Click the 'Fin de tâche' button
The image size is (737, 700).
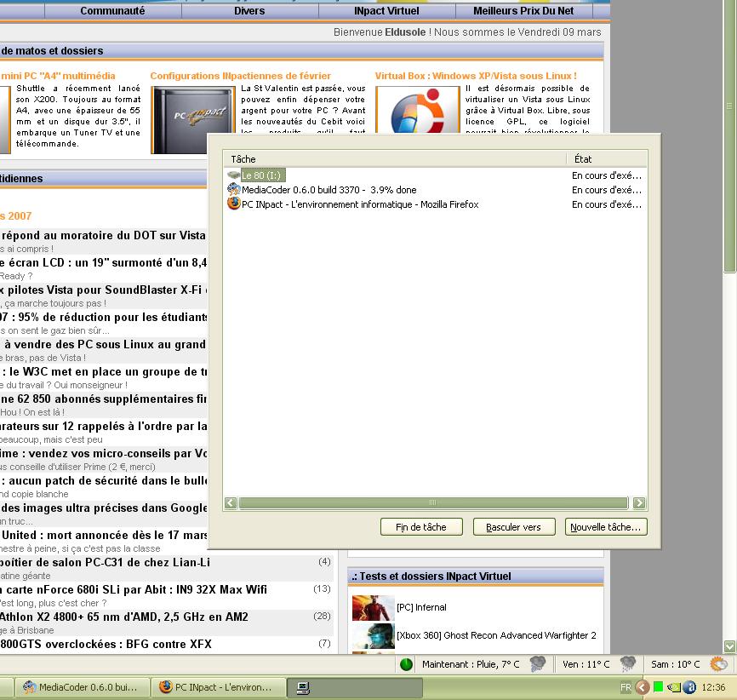pos(421,527)
